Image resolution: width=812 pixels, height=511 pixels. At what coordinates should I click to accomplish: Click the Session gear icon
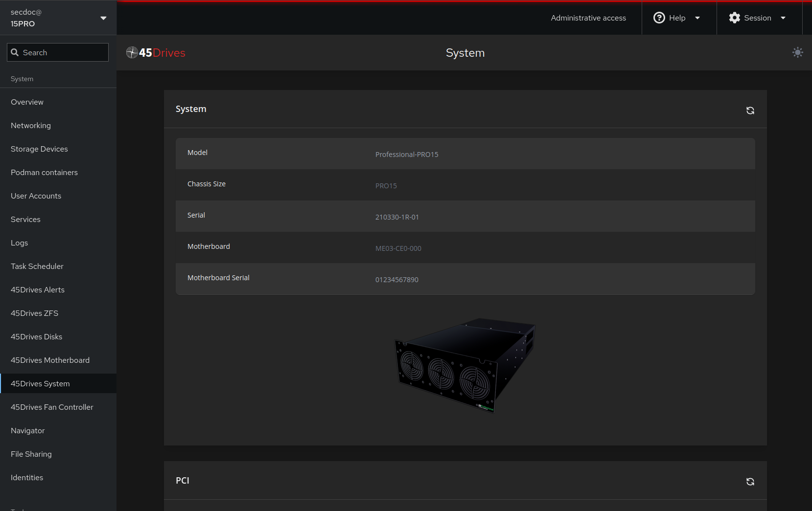tap(734, 18)
